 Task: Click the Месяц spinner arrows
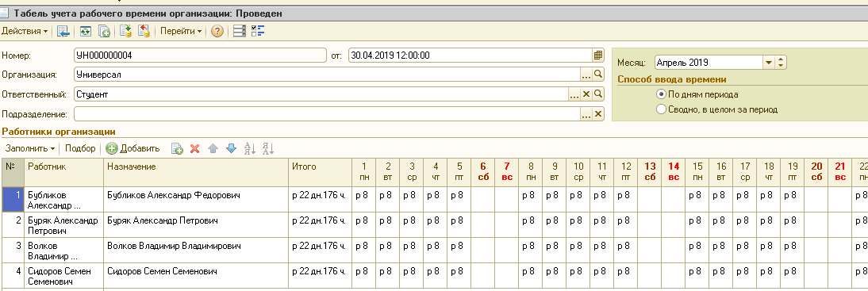tap(781, 63)
